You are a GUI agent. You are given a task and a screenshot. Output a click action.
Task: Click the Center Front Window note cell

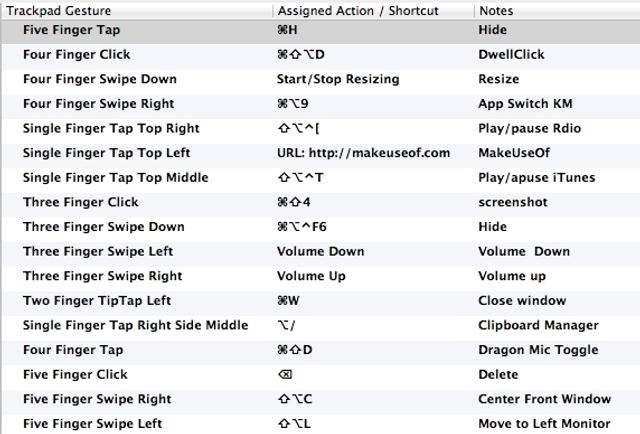[x=543, y=399]
